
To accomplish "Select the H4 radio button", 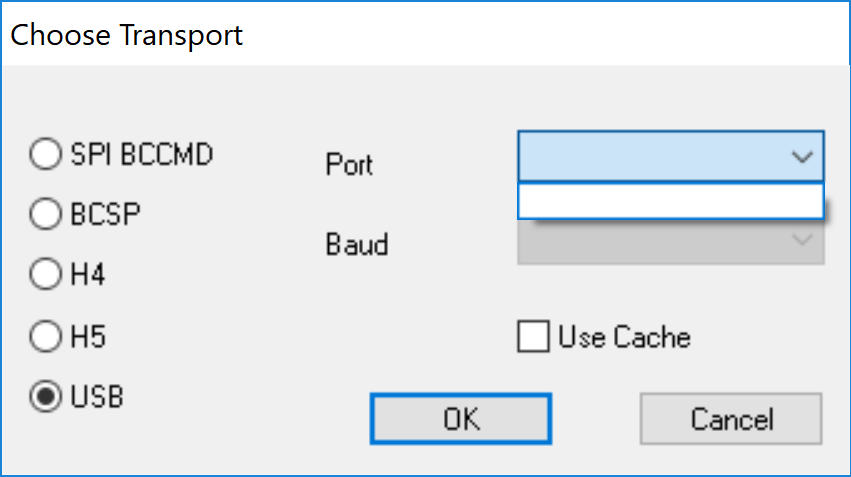I will point(45,274).
